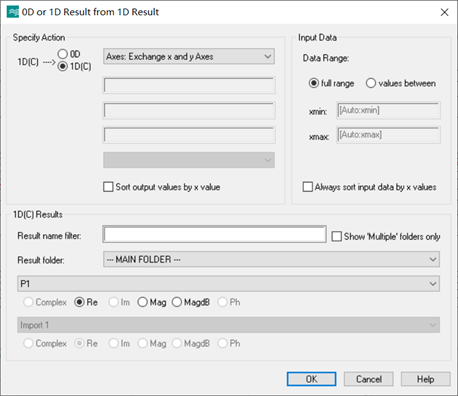Select the MagdB option for P1
Viewport: 458px width, 396px height.
click(x=177, y=302)
